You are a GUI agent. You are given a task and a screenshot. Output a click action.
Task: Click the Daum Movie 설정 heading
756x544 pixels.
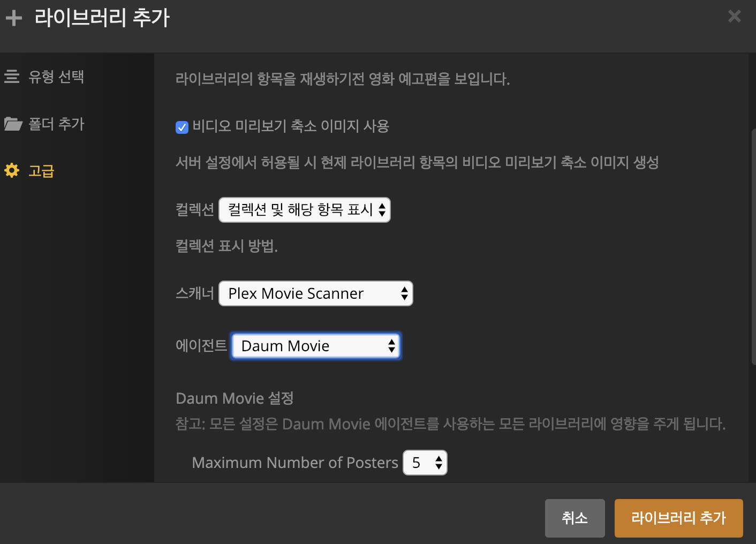(x=235, y=398)
